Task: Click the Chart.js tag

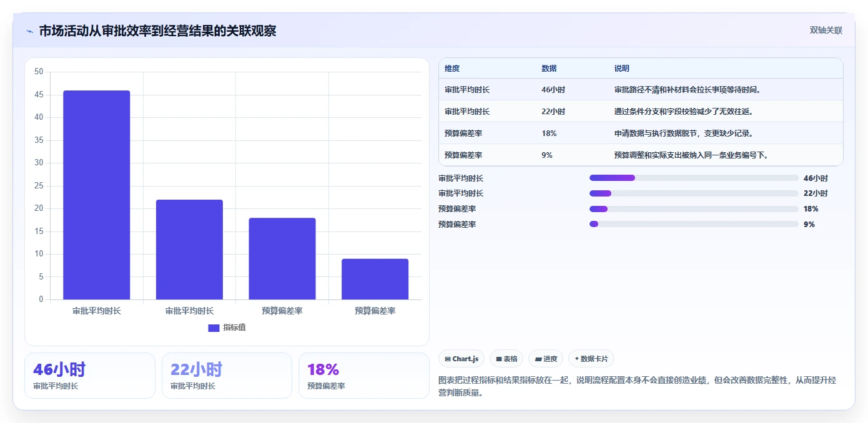Action: tap(461, 359)
